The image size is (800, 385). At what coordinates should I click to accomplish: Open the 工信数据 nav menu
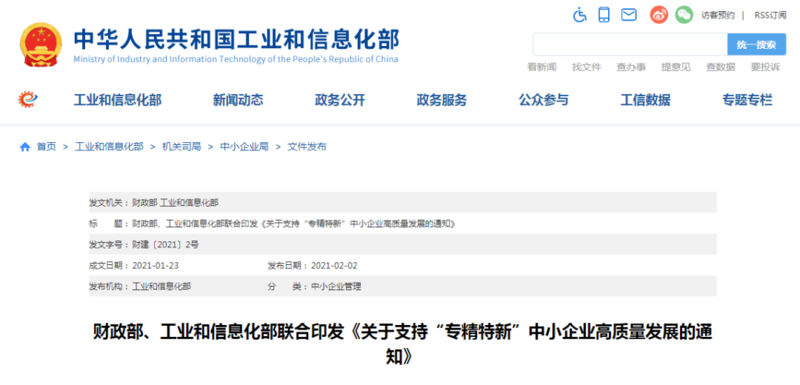(x=645, y=100)
